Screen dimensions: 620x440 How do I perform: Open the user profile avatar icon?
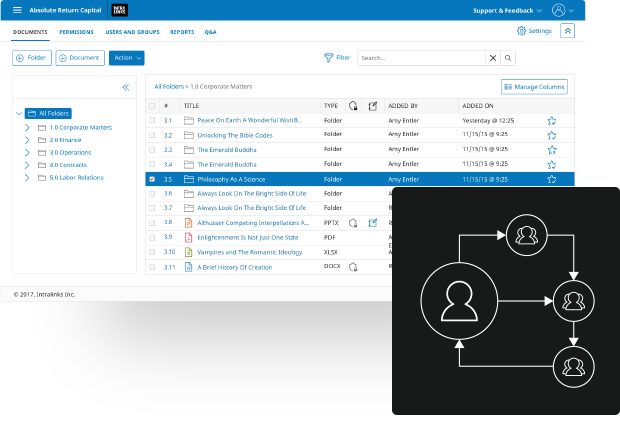558,10
